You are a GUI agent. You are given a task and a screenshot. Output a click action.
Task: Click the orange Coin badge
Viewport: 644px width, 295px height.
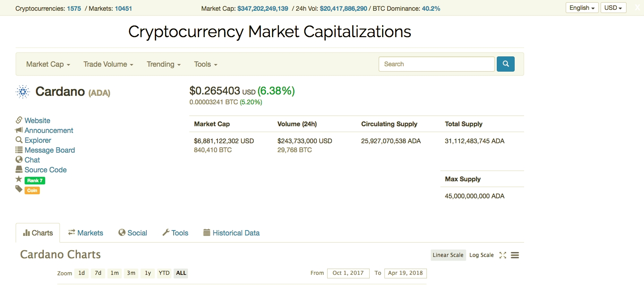32,190
